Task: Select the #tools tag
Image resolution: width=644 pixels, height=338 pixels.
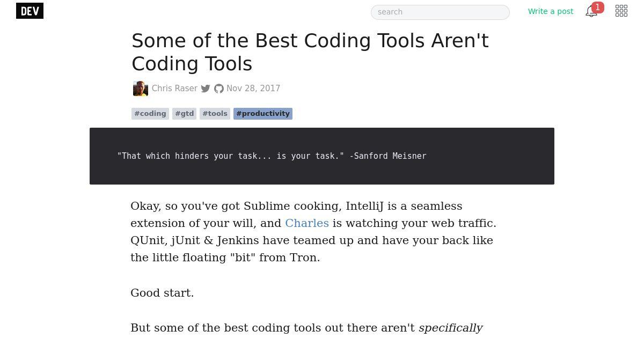Action: 215,114
